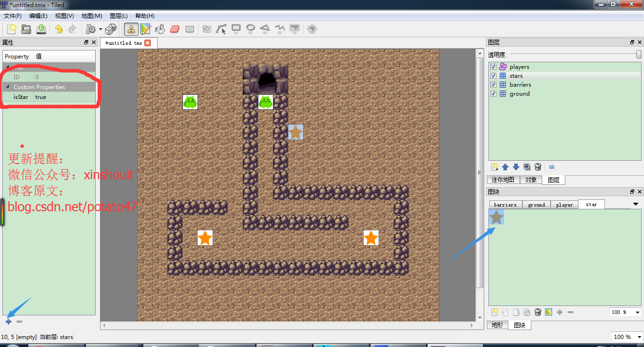Image resolution: width=644 pixels, height=347 pixels.
Task: Select the Rectangular Select tool
Action: tap(190, 29)
